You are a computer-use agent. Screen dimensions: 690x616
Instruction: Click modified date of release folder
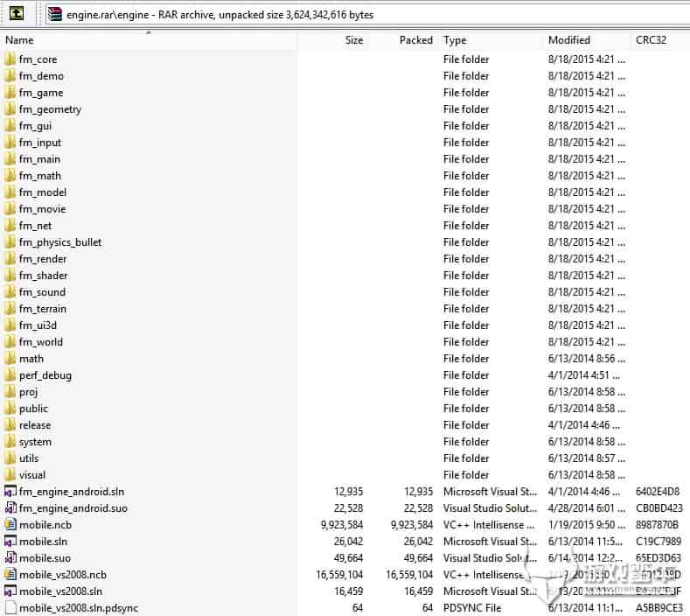[584, 425]
